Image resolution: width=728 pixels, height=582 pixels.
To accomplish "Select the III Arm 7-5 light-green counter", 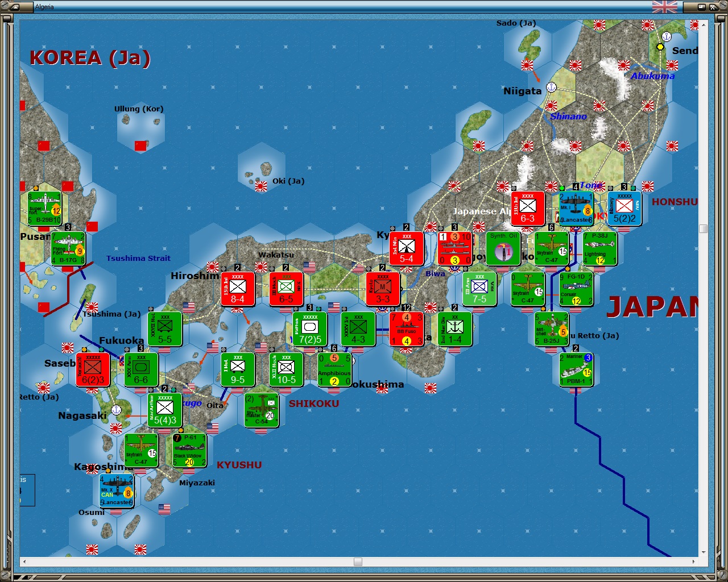I will 479,289.
